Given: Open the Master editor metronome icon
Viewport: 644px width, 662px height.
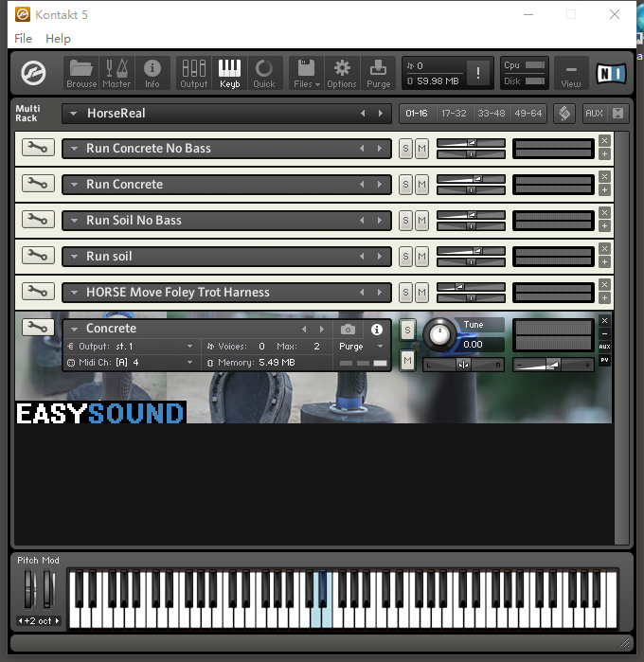Looking at the screenshot, I should tap(116, 72).
